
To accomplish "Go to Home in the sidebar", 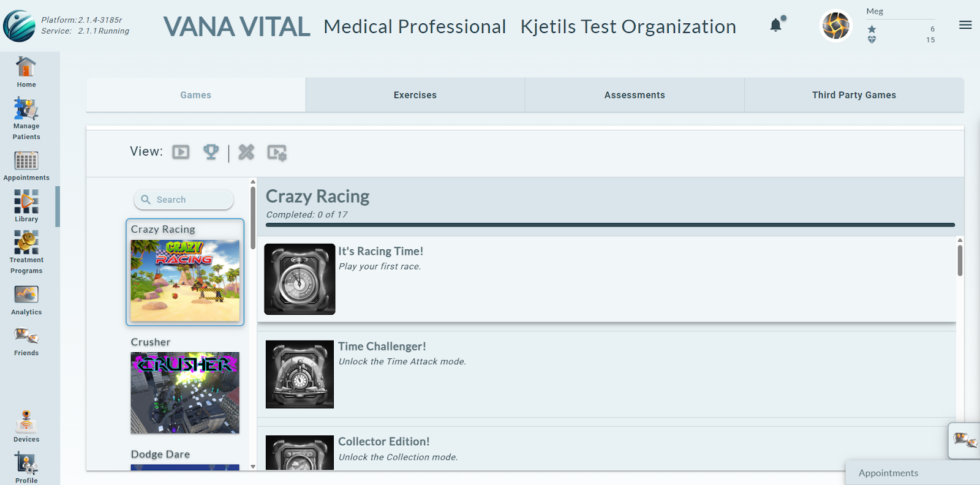I will pos(26,72).
